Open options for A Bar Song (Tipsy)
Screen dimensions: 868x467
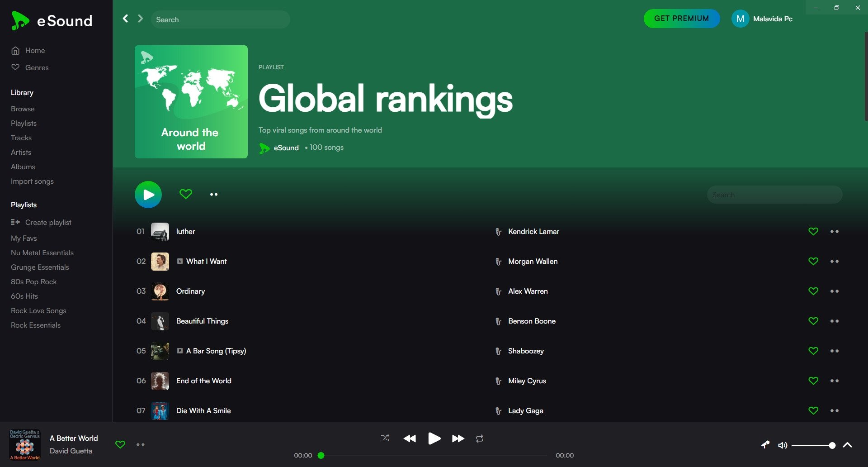[835, 351]
